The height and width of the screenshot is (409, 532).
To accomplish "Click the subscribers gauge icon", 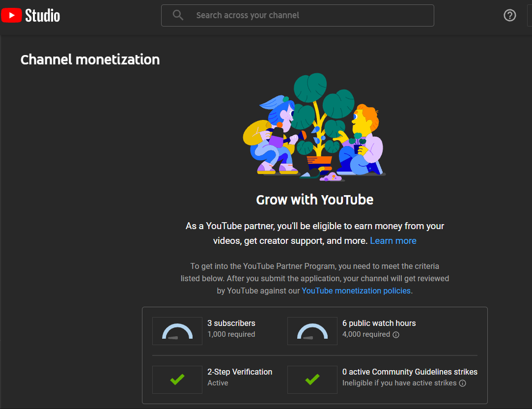I will point(177,331).
